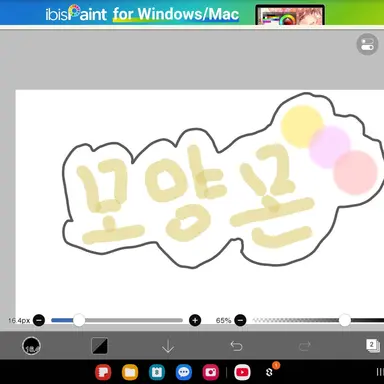Open the orange My Files folder app

click(130, 372)
